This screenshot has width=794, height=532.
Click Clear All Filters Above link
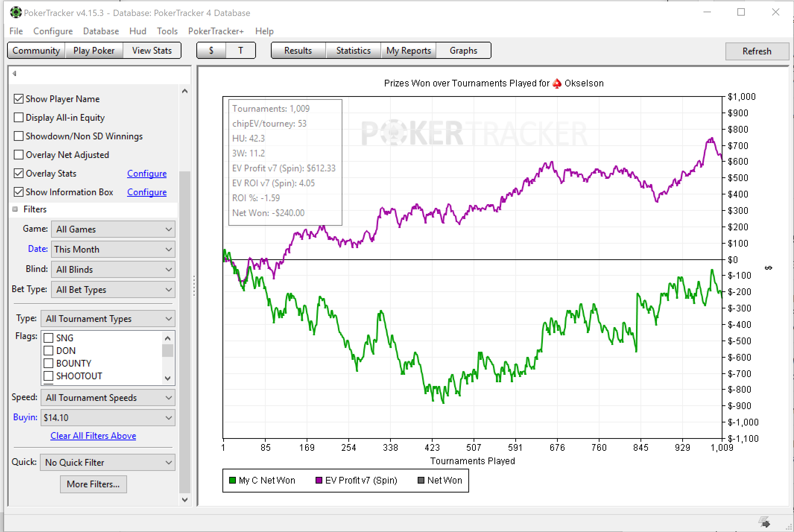93,436
